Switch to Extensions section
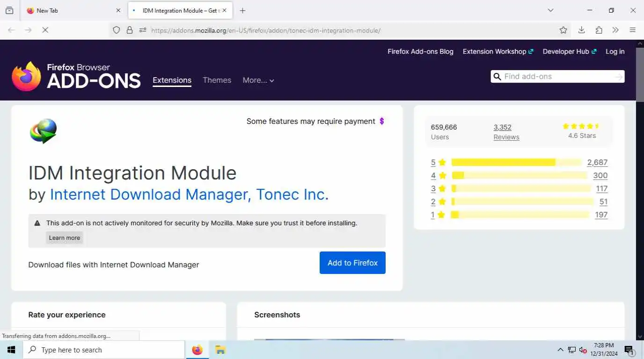The height and width of the screenshot is (359, 644). (x=172, y=80)
